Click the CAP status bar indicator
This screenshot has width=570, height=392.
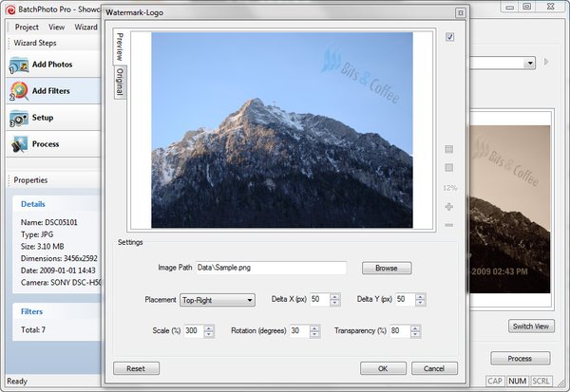tap(495, 382)
